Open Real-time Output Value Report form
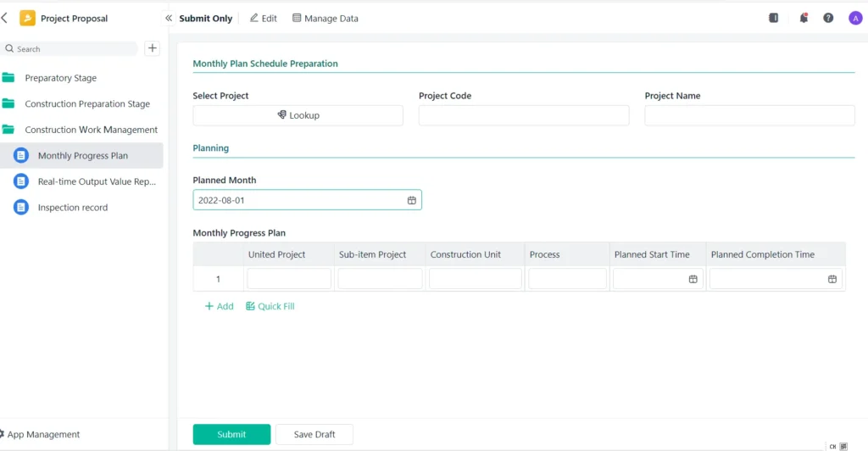 [x=97, y=181]
